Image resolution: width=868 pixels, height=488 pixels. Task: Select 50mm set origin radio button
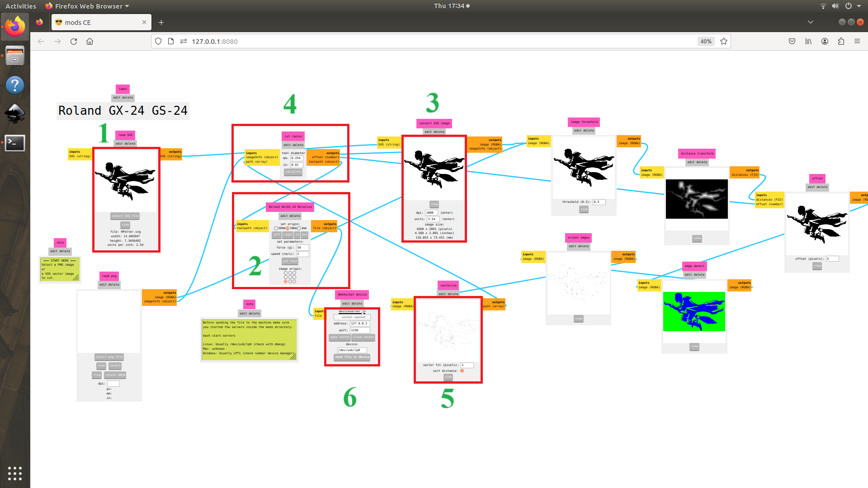[x=276, y=229]
